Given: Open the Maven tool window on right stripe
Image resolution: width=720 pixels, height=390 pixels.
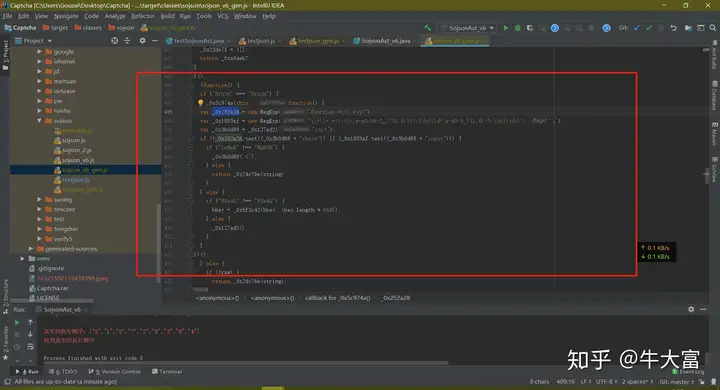Looking at the screenshot, I should point(715,134).
